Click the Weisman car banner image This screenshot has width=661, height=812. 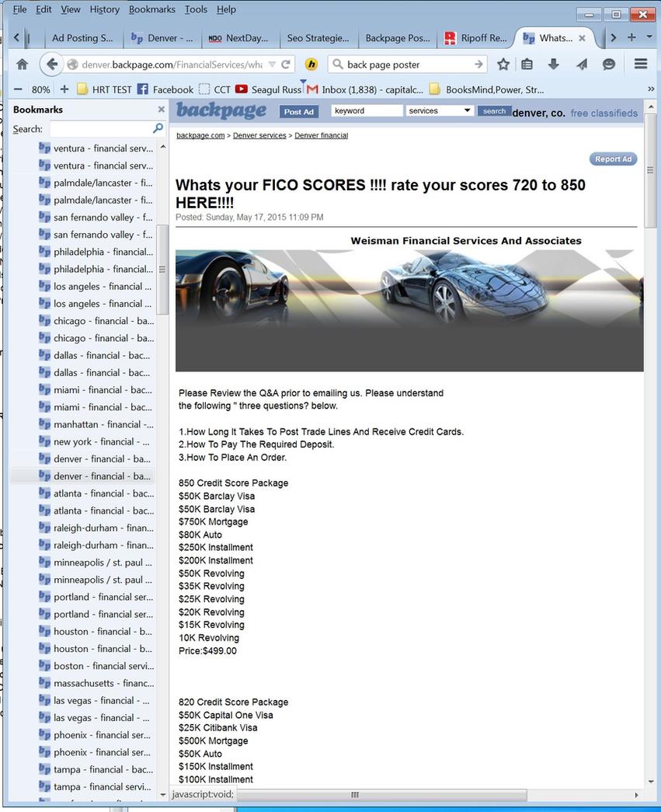tap(409, 310)
